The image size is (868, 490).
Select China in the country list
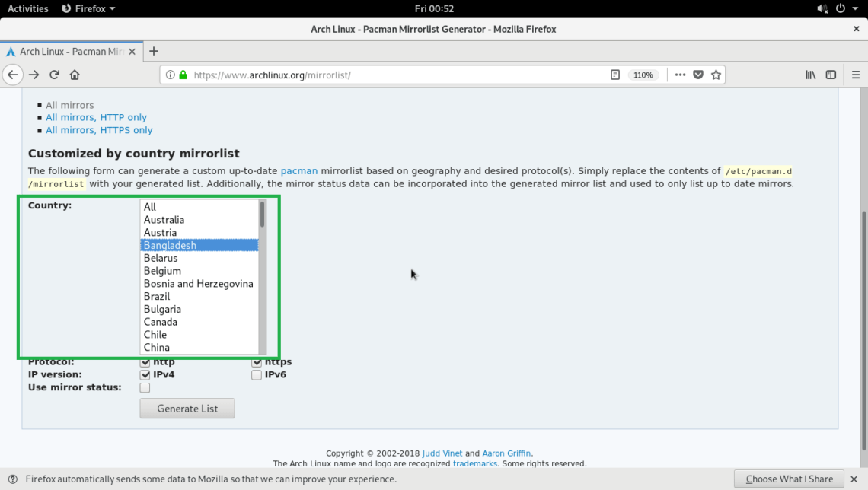199,347
